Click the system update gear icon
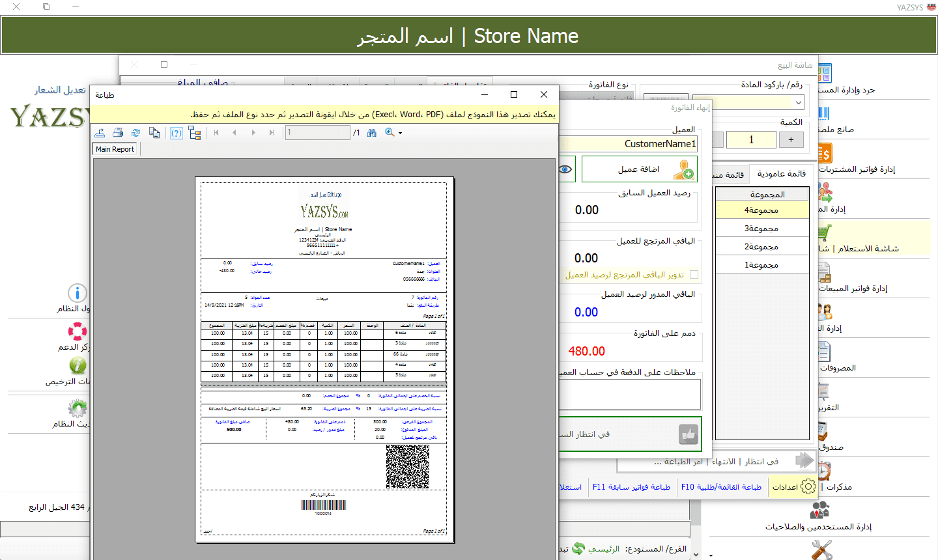The image size is (938, 560). 78,408
